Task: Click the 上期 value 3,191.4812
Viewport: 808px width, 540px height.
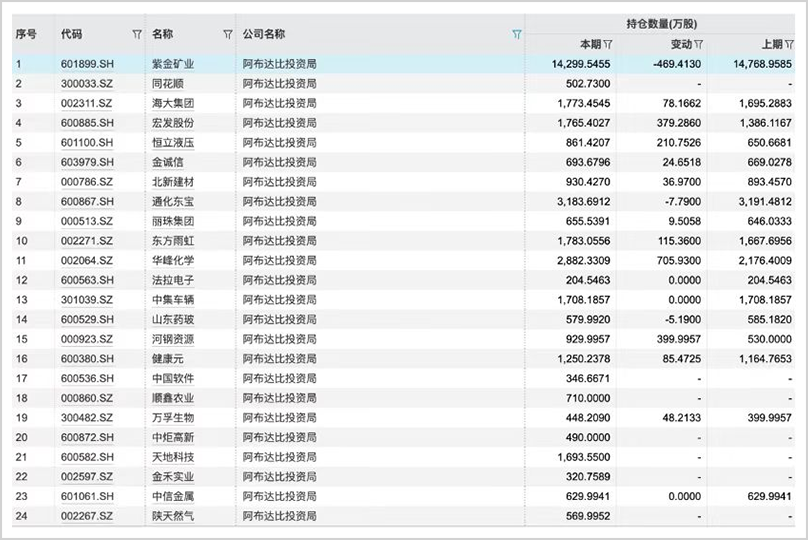Action: 762,201
